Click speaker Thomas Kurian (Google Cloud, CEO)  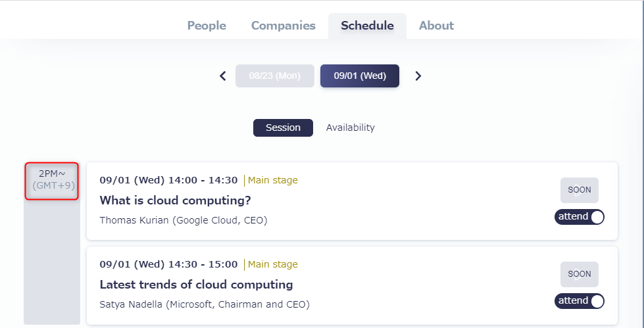click(184, 220)
